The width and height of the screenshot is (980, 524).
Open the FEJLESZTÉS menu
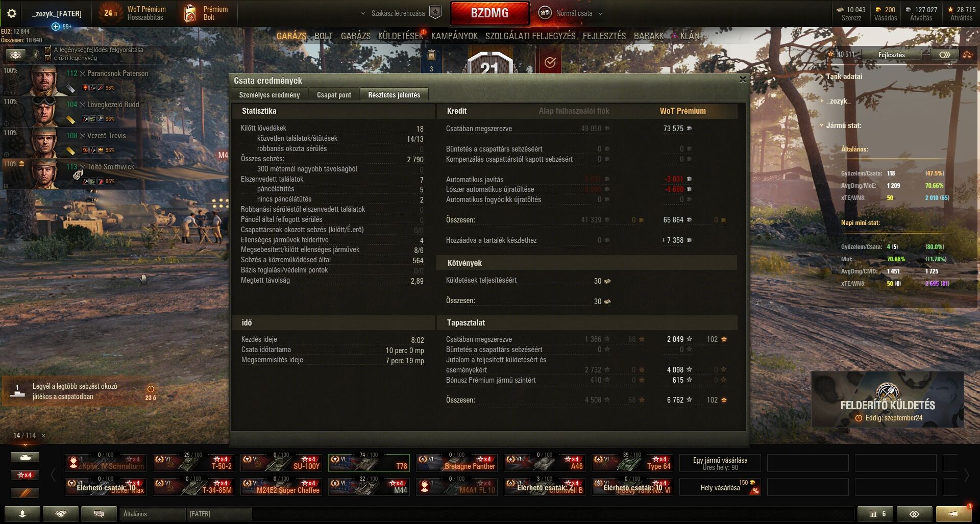pyautogui.click(x=604, y=36)
